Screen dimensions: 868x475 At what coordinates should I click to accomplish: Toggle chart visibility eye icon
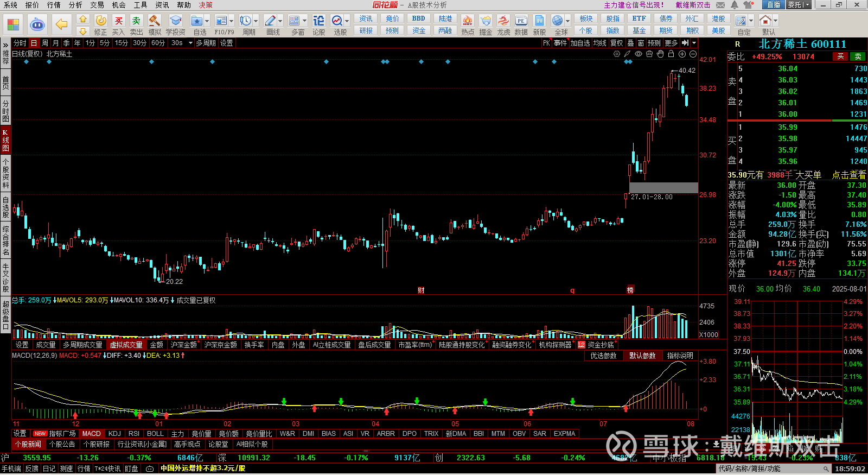639,54
